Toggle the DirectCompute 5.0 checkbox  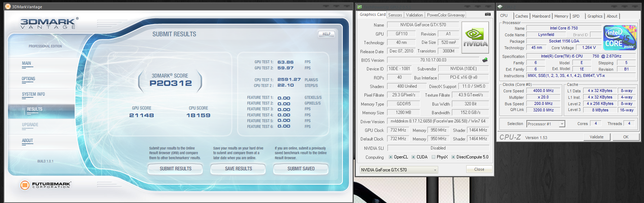pos(453,157)
